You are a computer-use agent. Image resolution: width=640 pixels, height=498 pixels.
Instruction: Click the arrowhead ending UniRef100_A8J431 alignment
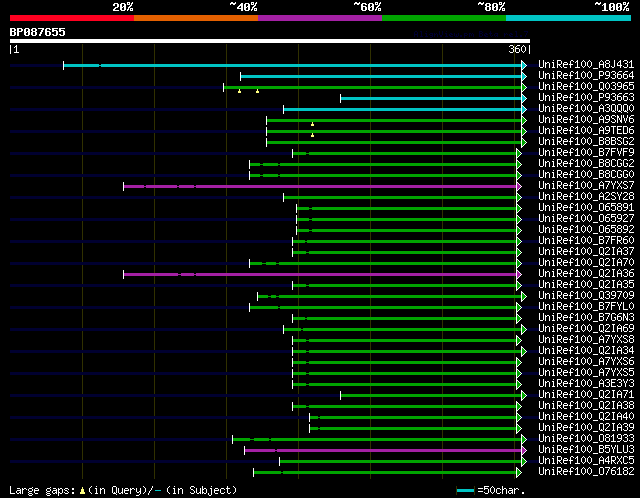pyautogui.click(x=524, y=65)
